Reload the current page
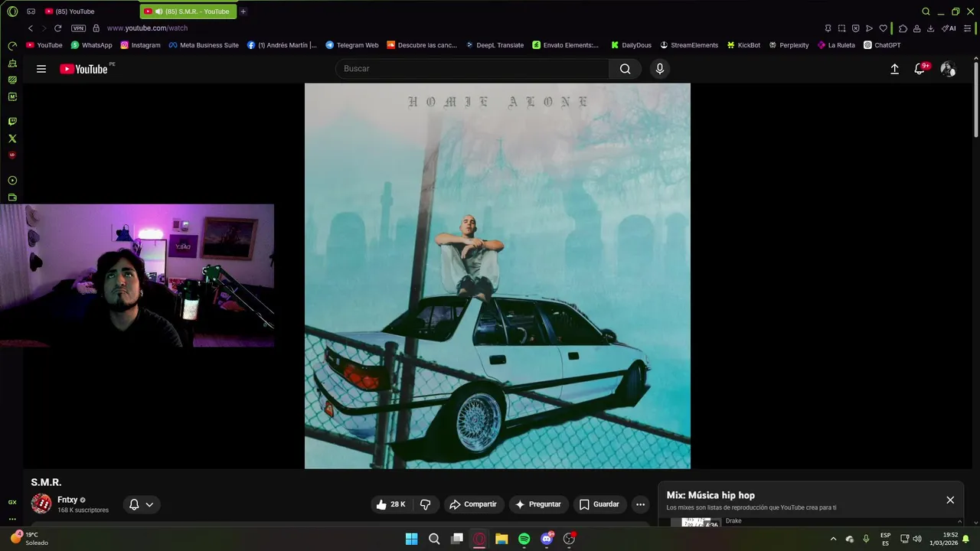Image resolution: width=980 pixels, height=551 pixels. (57, 28)
